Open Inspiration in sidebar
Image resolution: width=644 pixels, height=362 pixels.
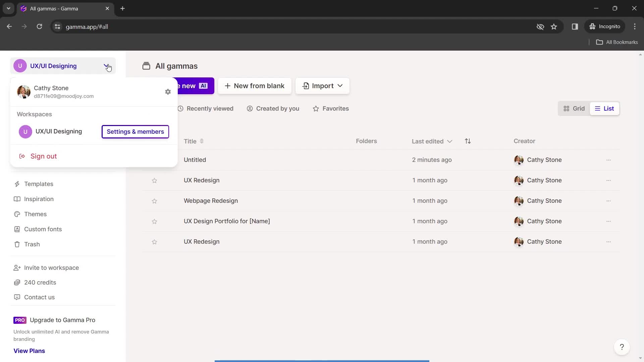[x=39, y=199]
